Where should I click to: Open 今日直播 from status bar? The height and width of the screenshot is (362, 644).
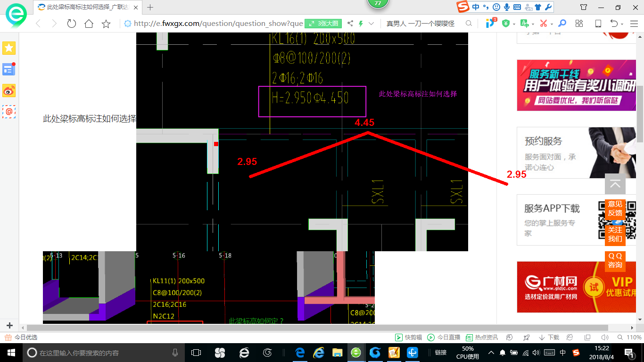(444, 337)
